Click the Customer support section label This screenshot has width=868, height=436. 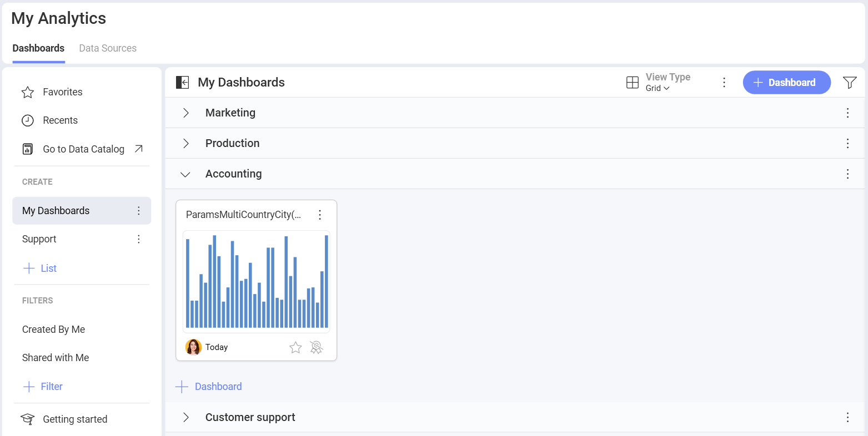[250, 418]
